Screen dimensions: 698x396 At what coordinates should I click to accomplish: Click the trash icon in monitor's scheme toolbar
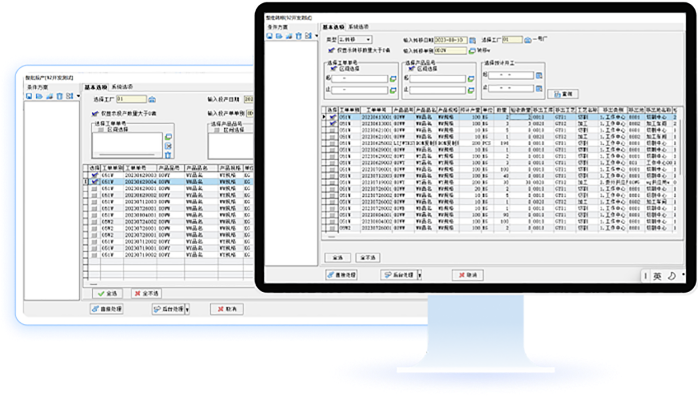click(x=299, y=36)
